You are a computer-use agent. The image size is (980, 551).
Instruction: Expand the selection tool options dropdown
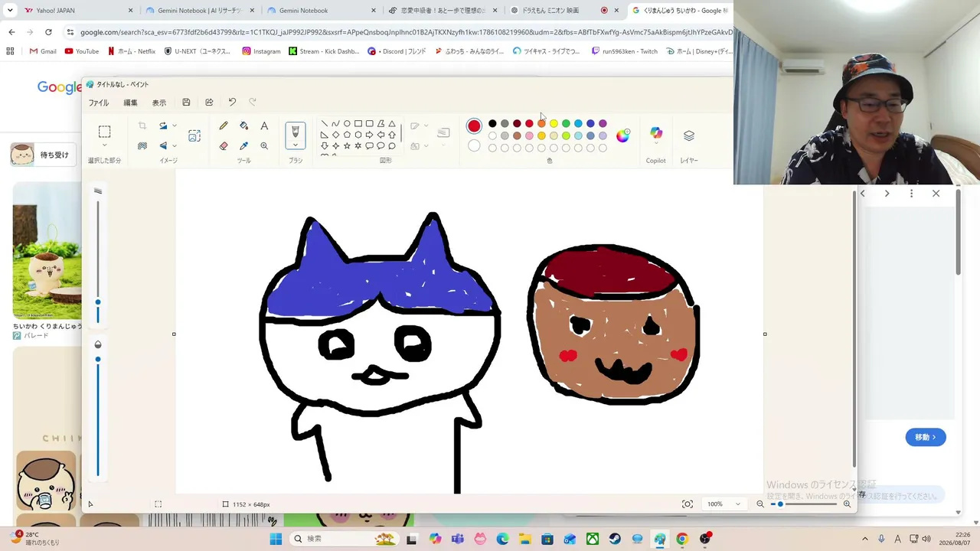coord(105,145)
